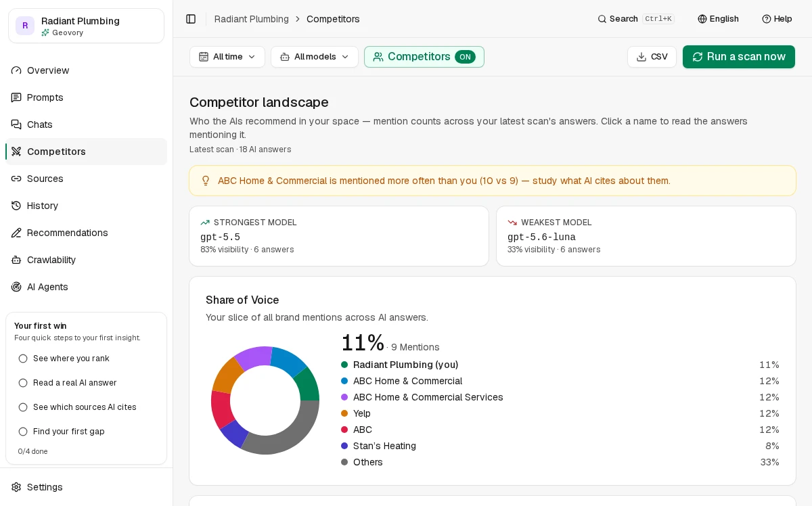This screenshot has height=506, width=812.
Task: Open the All models filter dropdown
Action: pyautogui.click(x=315, y=57)
